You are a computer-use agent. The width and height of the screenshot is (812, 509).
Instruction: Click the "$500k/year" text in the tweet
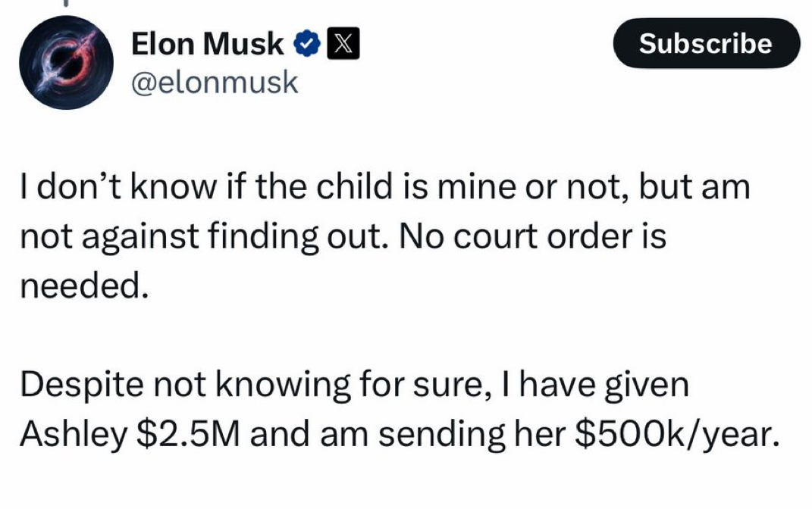[x=677, y=435]
